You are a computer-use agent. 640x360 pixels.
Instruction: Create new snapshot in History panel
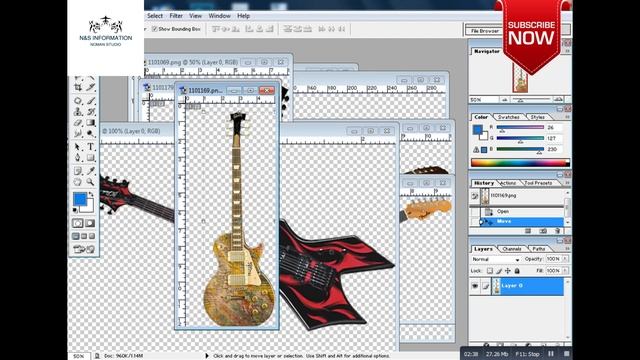point(543,231)
